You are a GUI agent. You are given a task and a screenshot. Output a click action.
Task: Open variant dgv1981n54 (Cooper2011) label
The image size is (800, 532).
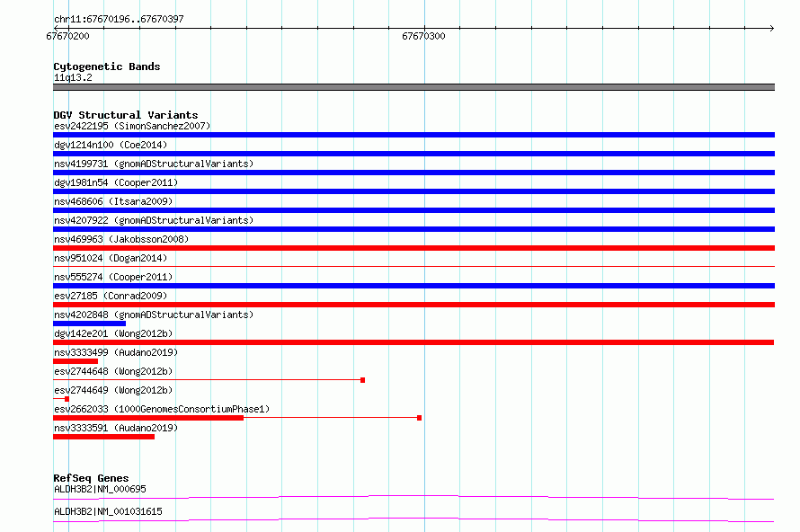pyautogui.click(x=116, y=182)
